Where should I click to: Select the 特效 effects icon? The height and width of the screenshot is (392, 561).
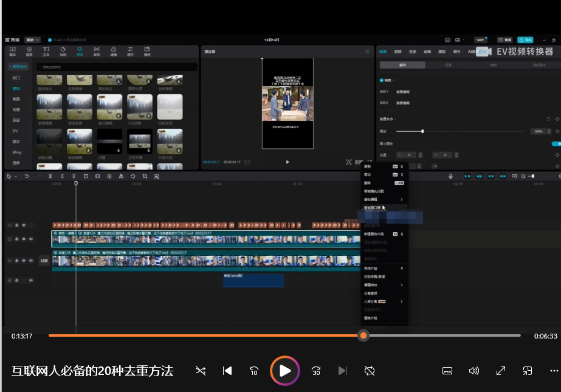click(x=80, y=51)
